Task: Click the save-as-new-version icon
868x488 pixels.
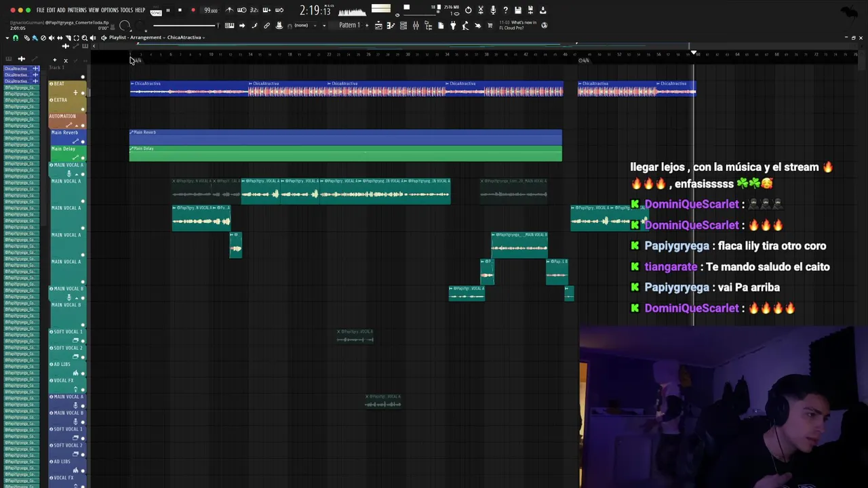Action: [530, 10]
